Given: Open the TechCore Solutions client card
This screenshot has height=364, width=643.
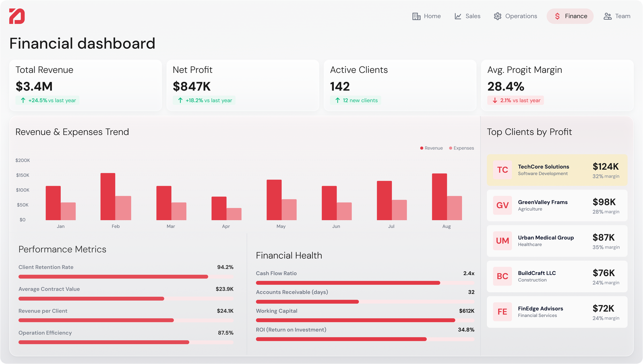Looking at the screenshot, I should (557, 170).
